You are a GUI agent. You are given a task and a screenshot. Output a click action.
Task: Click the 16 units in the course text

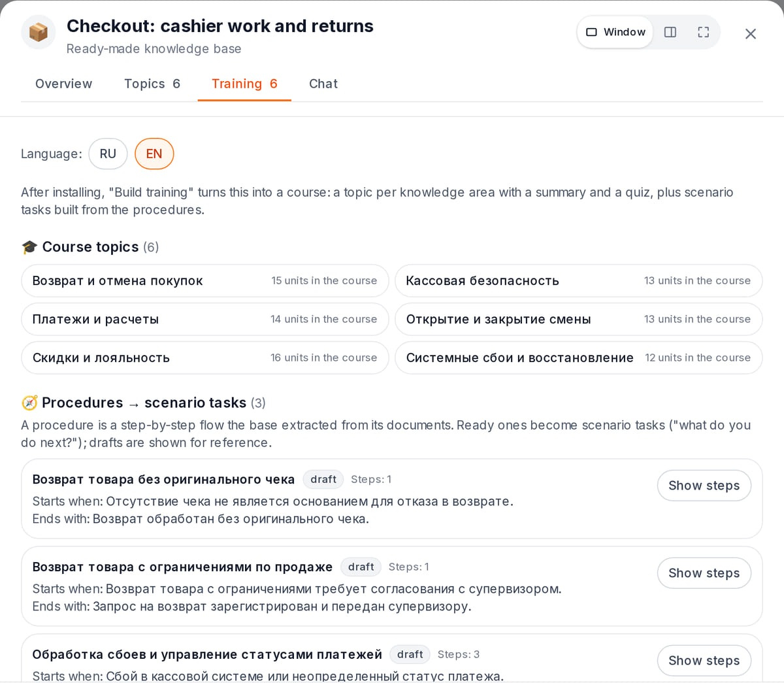click(x=324, y=358)
